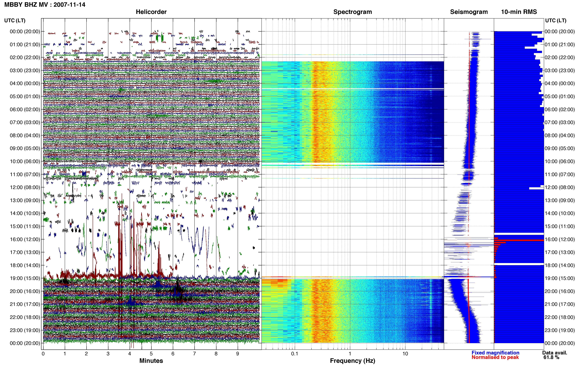Screen dimensions: 588x368
Task: Click the '5' minute tick label
Action: pyautogui.click(x=151, y=354)
